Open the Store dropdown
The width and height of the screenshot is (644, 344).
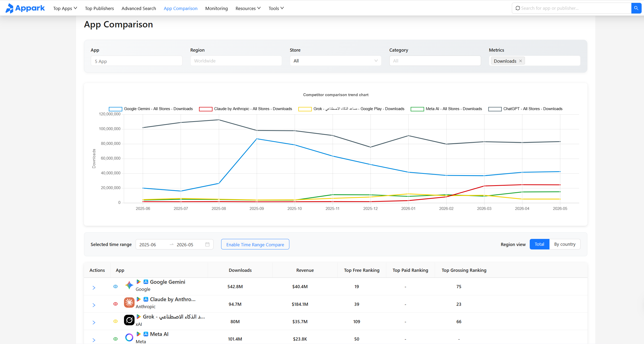point(335,61)
